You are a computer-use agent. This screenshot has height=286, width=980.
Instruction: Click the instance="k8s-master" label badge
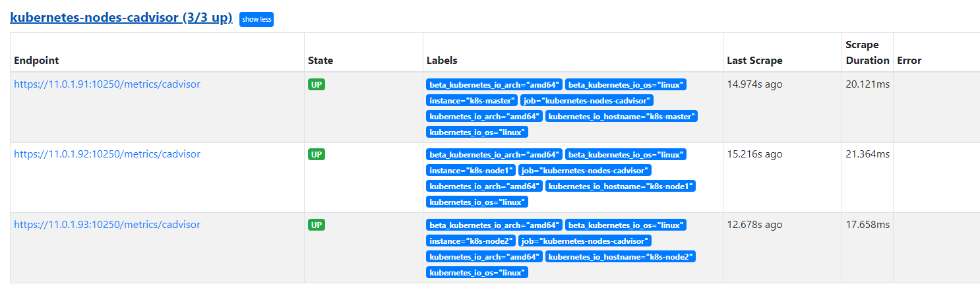[471, 101]
